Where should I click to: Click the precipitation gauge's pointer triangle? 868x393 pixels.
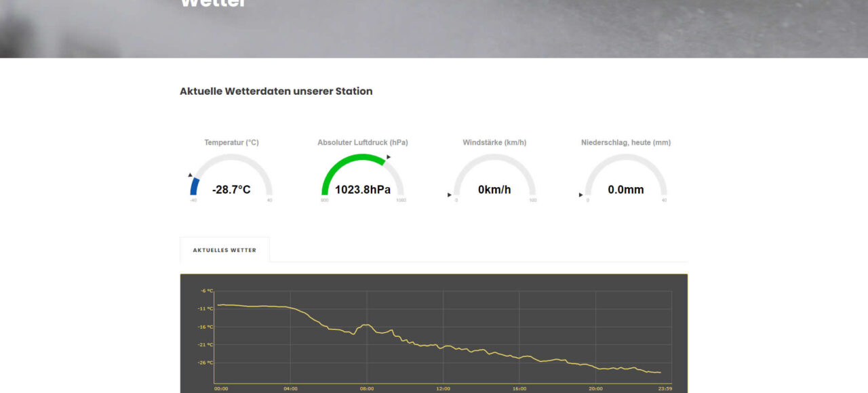click(580, 195)
